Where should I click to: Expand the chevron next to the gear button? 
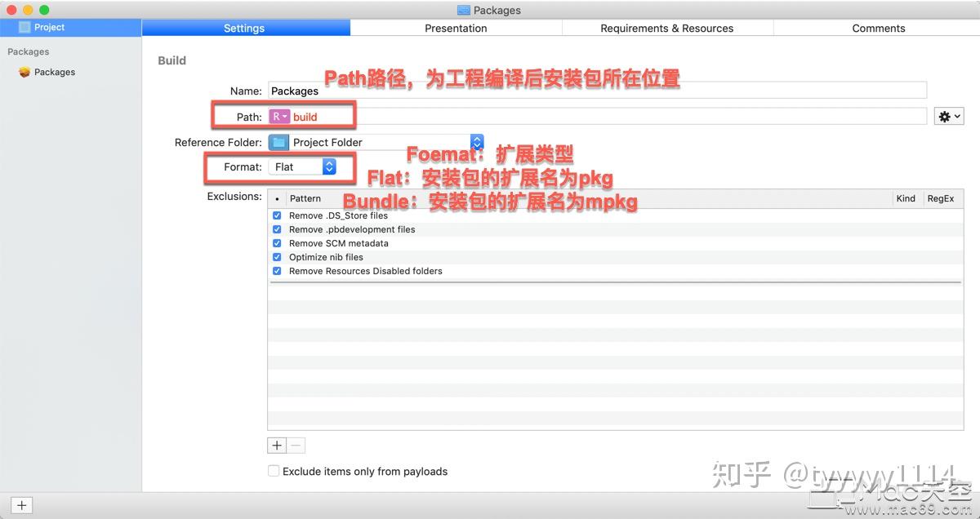coord(957,116)
